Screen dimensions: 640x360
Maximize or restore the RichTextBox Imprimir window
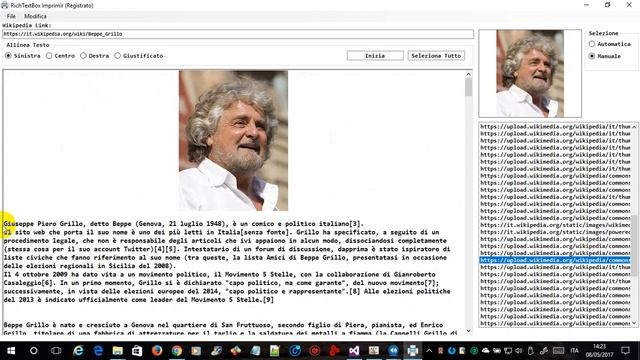tap(607, 5)
